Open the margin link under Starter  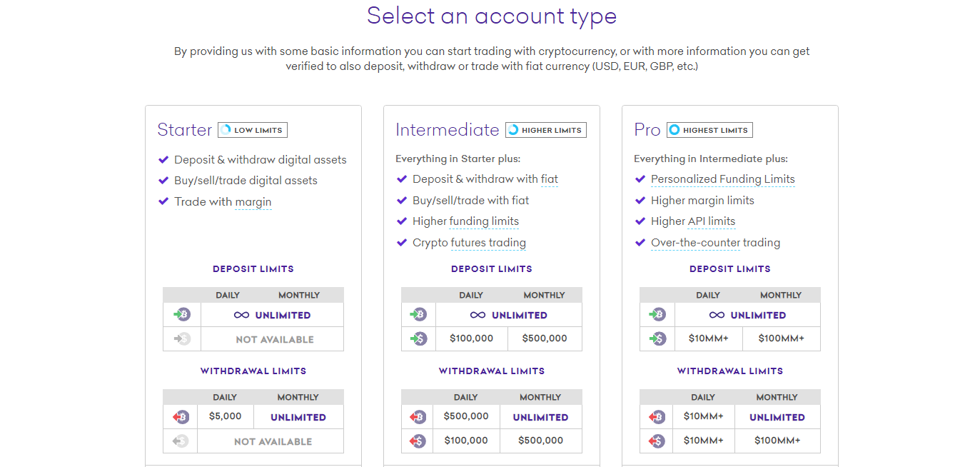coord(253,202)
